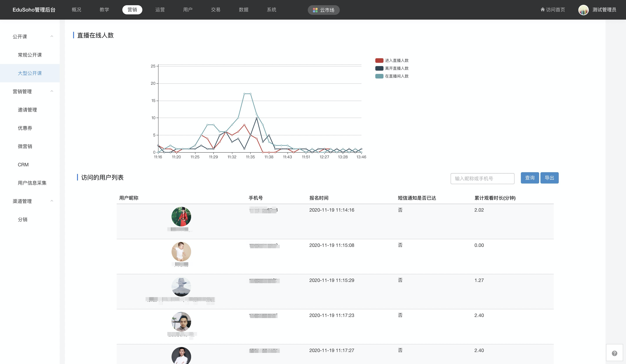Click the home icon beside 访问首页
The height and width of the screenshot is (364, 626).
click(543, 9)
